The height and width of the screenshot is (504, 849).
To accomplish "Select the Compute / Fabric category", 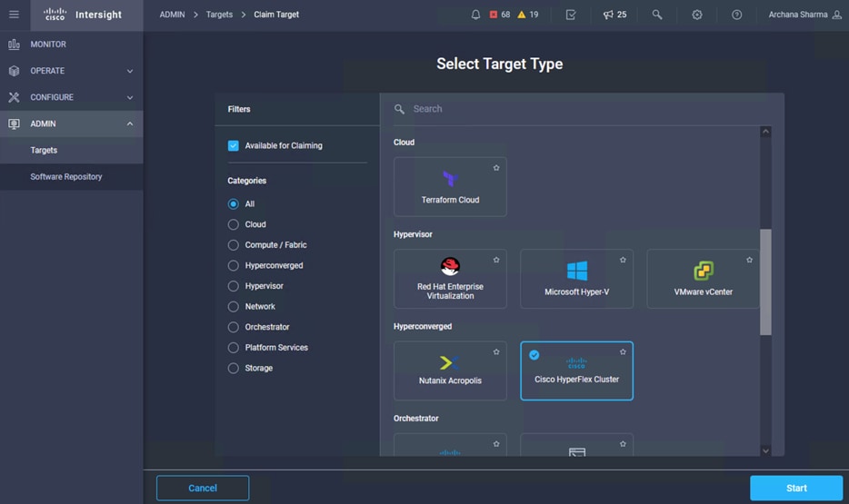I will click(233, 245).
